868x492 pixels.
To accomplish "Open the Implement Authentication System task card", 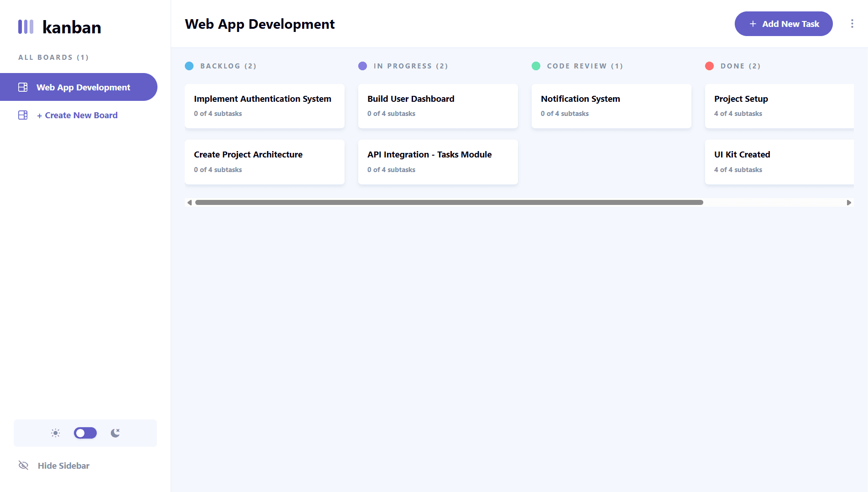I will click(x=264, y=106).
